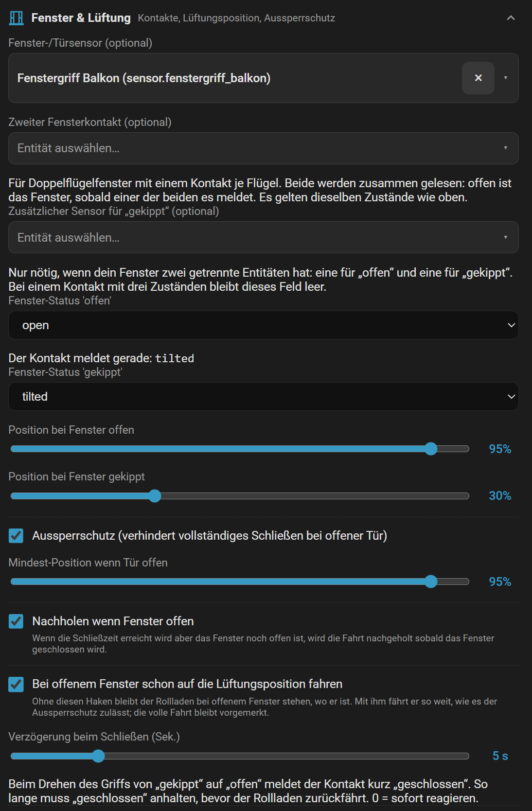Open the Zusätzlicher Sensor für gekippt picker
The width and height of the screenshot is (532, 811).
264,237
